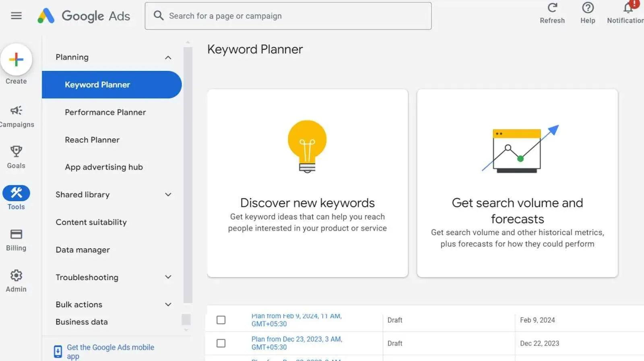
Task: Click the lightbulb illustration
Action: (x=307, y=146)
